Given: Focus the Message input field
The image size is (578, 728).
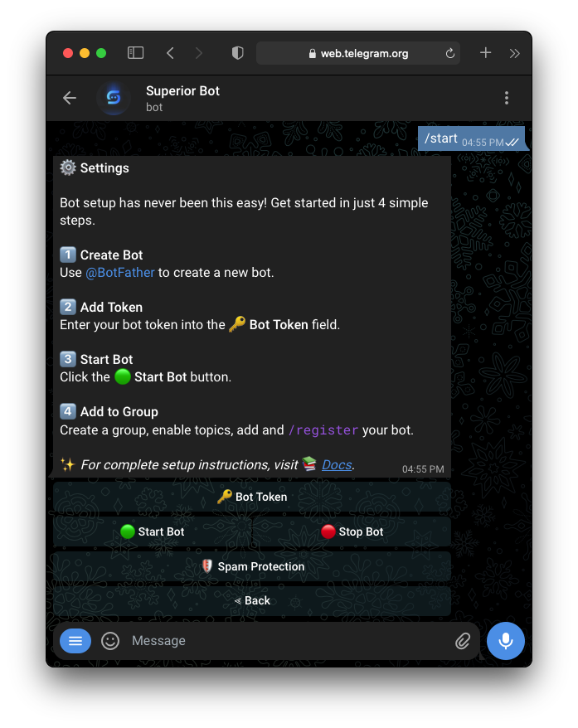Looking at the screenshot, I should (x=288, y=641).
